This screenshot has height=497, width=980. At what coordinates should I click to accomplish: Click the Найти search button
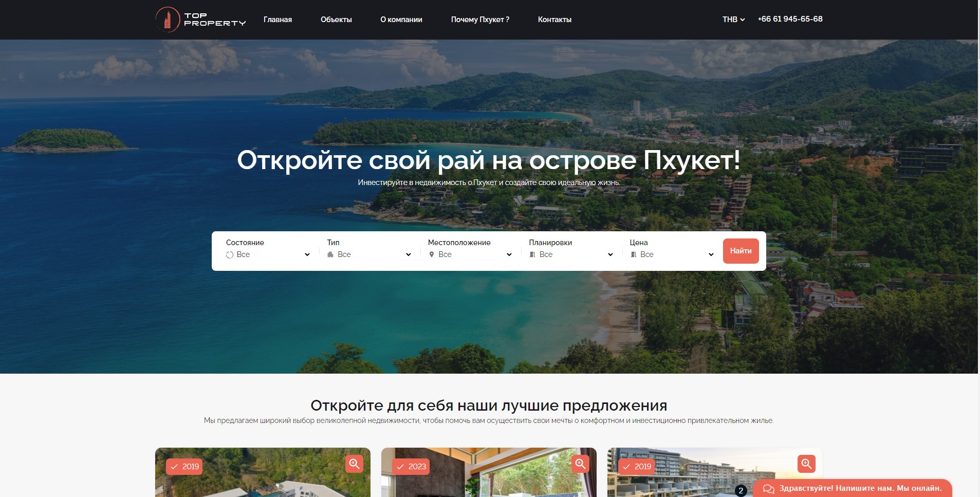click(x=741, y=251)
